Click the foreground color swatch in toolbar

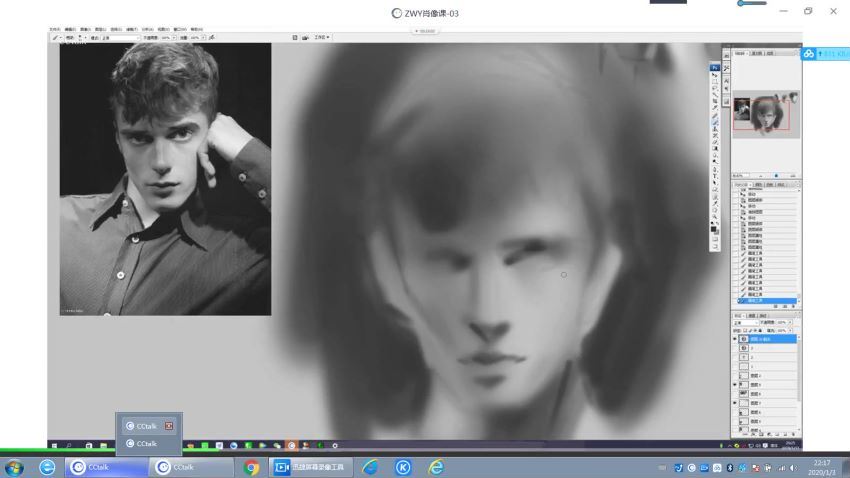pos(714,227)
